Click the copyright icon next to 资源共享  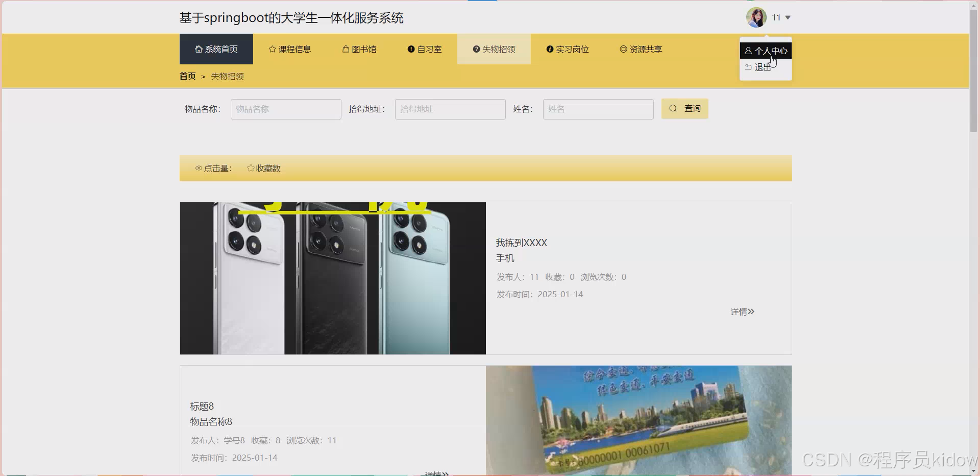click(623, 49)
